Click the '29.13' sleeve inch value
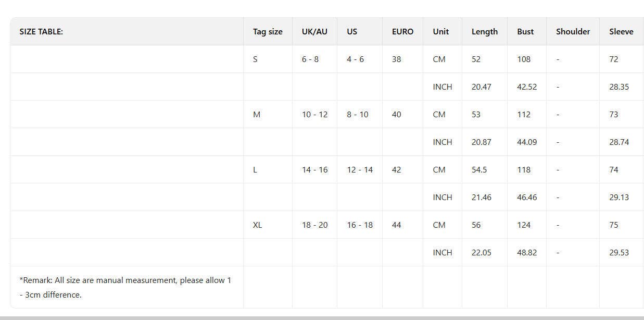This screenshot has height=320, width=644. [619, 198]
